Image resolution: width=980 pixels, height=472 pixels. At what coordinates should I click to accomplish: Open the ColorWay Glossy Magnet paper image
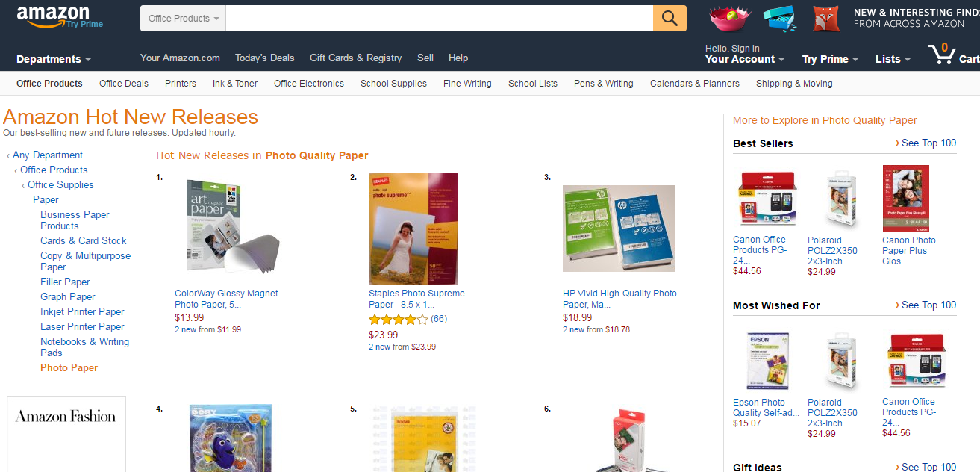tap(231, 227)
